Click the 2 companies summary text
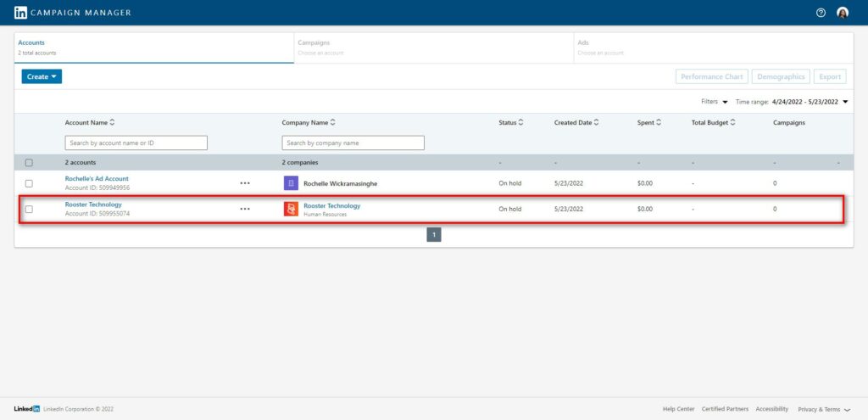Viewport: 868px width, 420px height. pyautogui.click(x=300, y=163)
